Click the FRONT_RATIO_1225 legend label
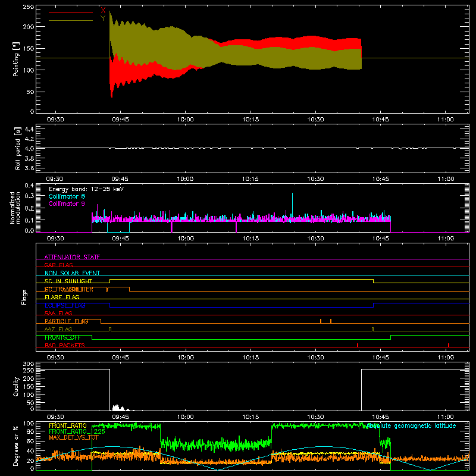 [x=77, y=432]
